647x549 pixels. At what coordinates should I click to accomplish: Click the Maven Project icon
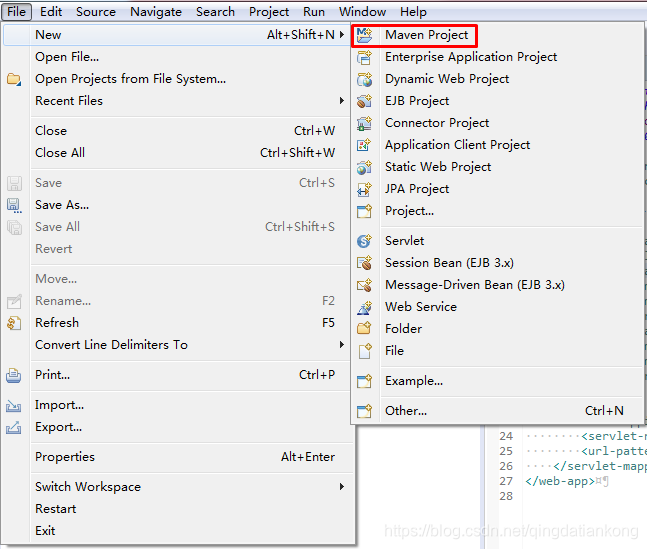(364, 35)
